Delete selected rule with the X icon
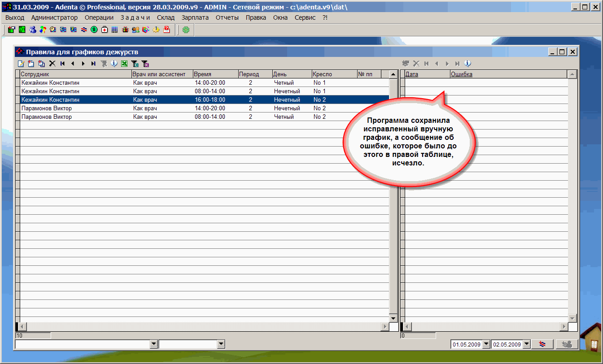 coord(52,64)
